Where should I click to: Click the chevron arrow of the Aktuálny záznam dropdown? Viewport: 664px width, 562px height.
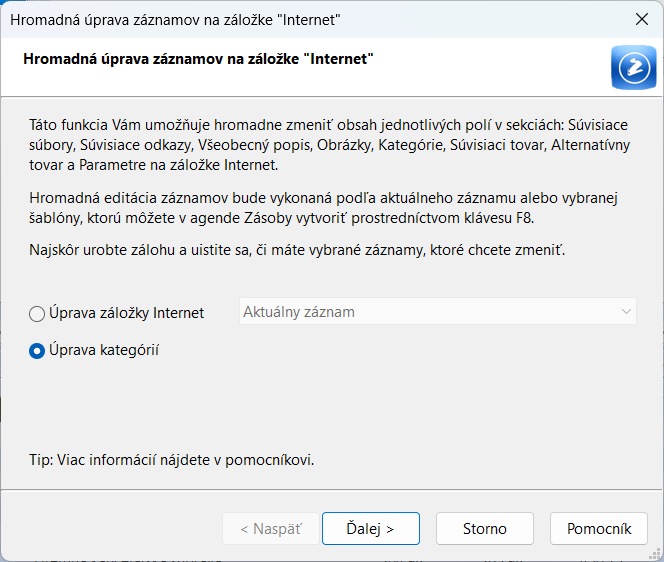(626, 312)
